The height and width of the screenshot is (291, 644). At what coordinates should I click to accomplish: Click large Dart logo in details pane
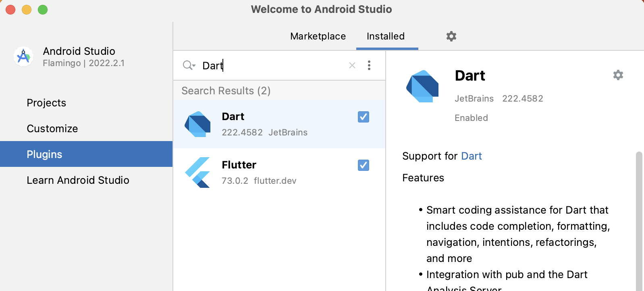click(422, 86)
